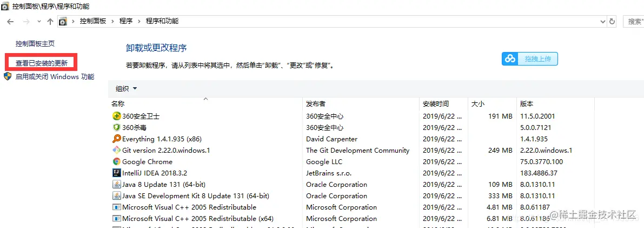Select 程序 breadcrumb in address bar

click(126, 21)
